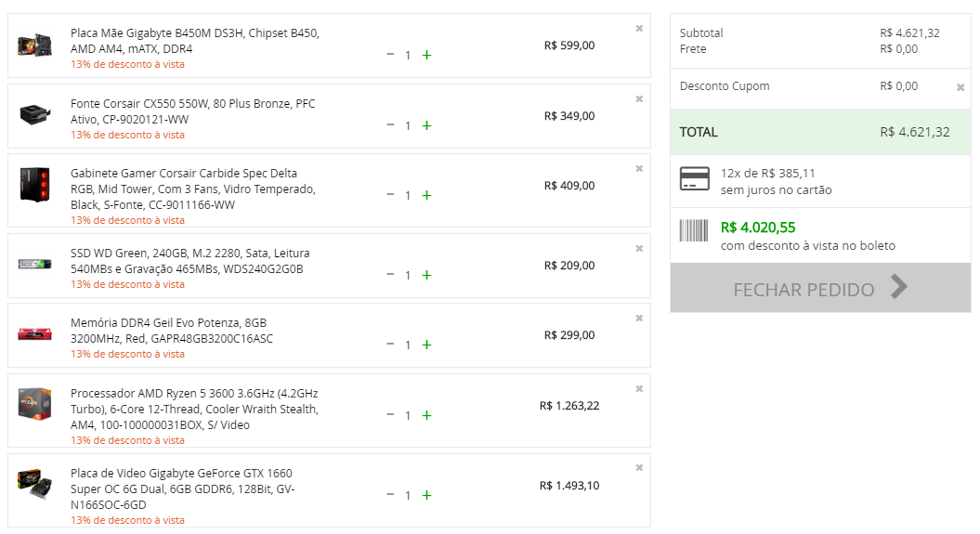This screenshot has width=980, height=534.
Task: Decrease quantity of Corsair CX550 power supply
Action: point(390,125)
